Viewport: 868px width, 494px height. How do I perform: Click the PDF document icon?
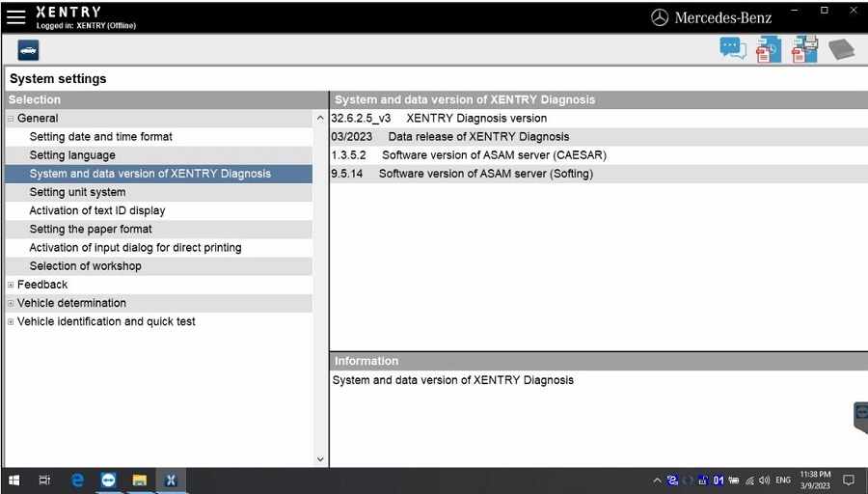pos(769,49)
